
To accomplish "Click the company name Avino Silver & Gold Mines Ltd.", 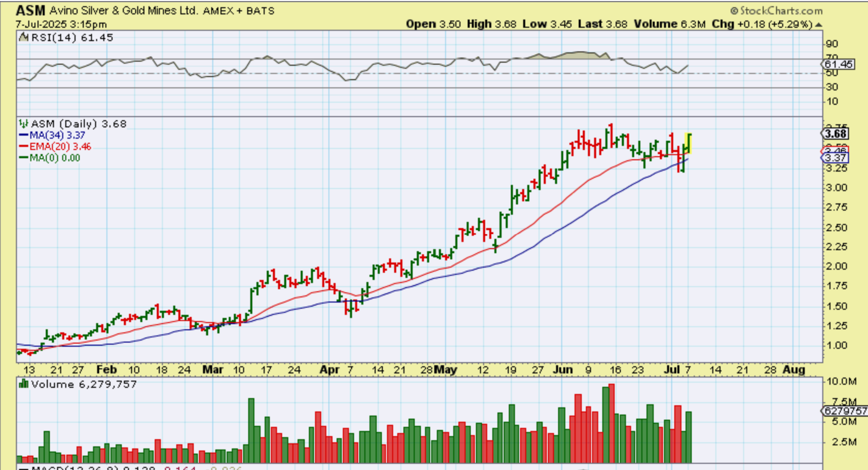I will pyautogui.click(x=124, y=10).
